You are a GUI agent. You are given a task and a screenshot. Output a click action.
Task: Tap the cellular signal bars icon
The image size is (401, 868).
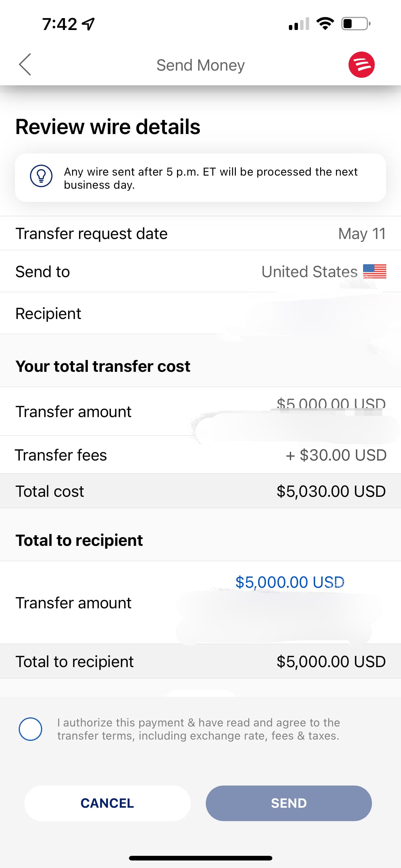click(x=299, y=24)
